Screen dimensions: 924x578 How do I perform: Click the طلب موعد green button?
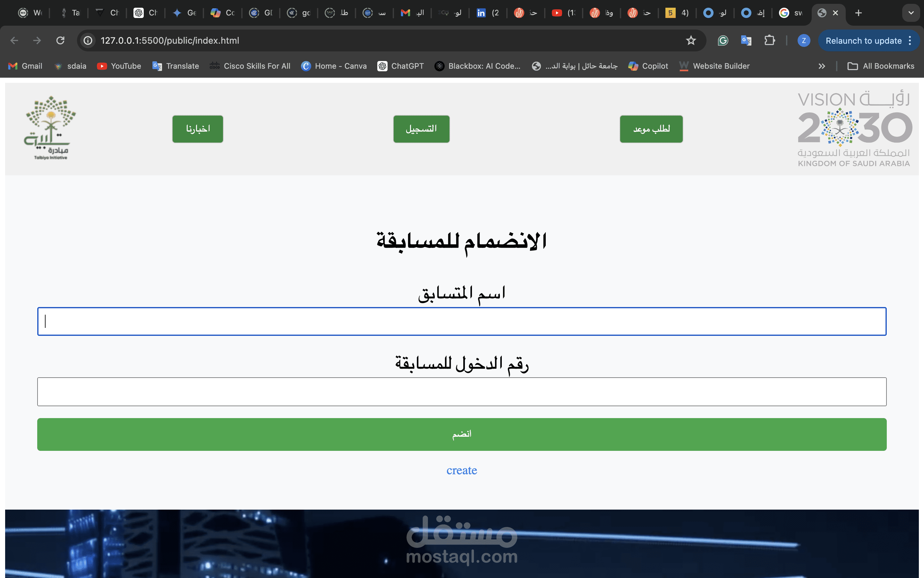pos(651,129)
